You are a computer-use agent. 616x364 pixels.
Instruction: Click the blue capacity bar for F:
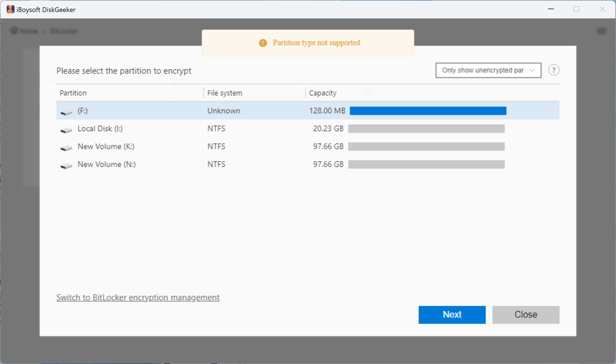point(428,111)
